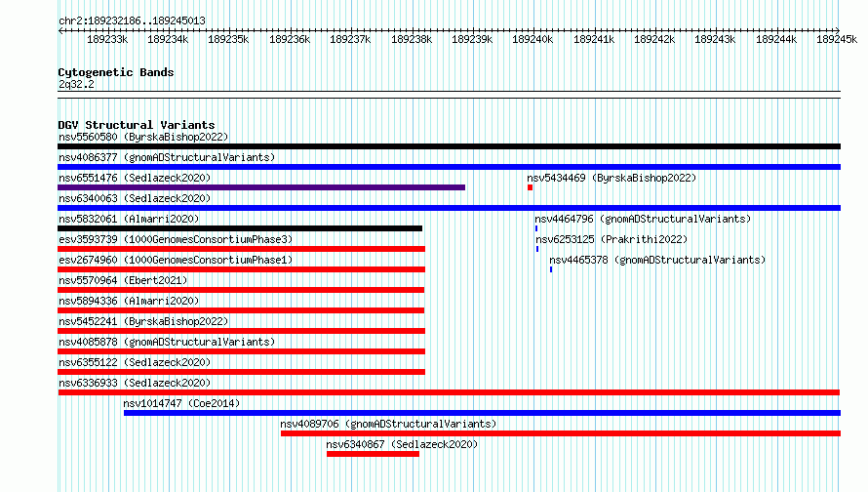This screenshot has height=492, width=868.
Task: Select red bar for nsv4089706
Action: (x=561, y=433)
